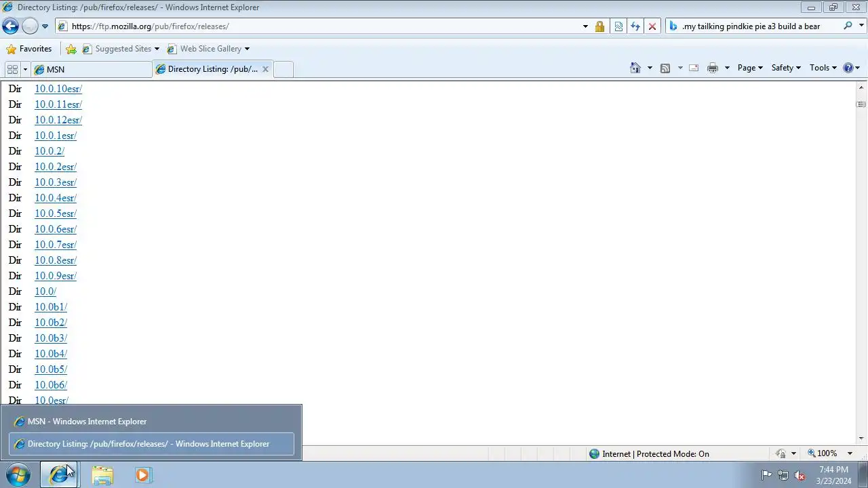
Task: Click the Help question mark icon
Action: point(848,68)
